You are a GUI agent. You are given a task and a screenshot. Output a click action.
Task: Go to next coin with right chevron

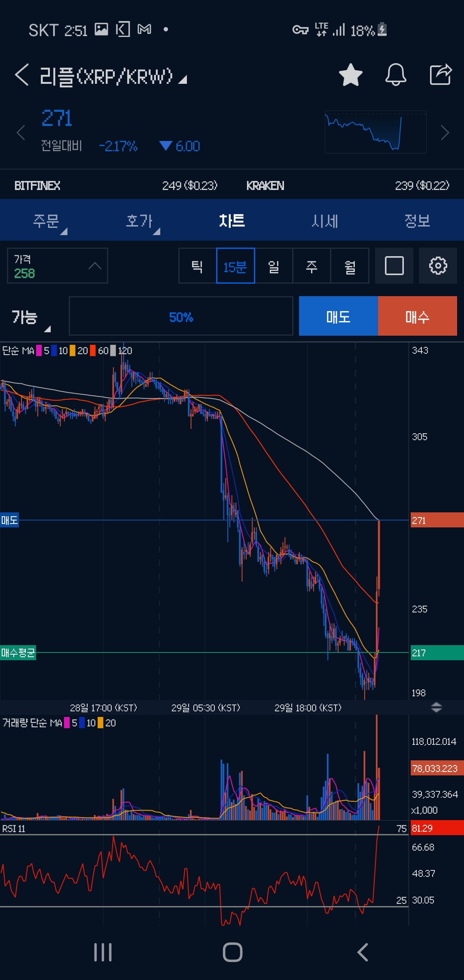(445, 132)
